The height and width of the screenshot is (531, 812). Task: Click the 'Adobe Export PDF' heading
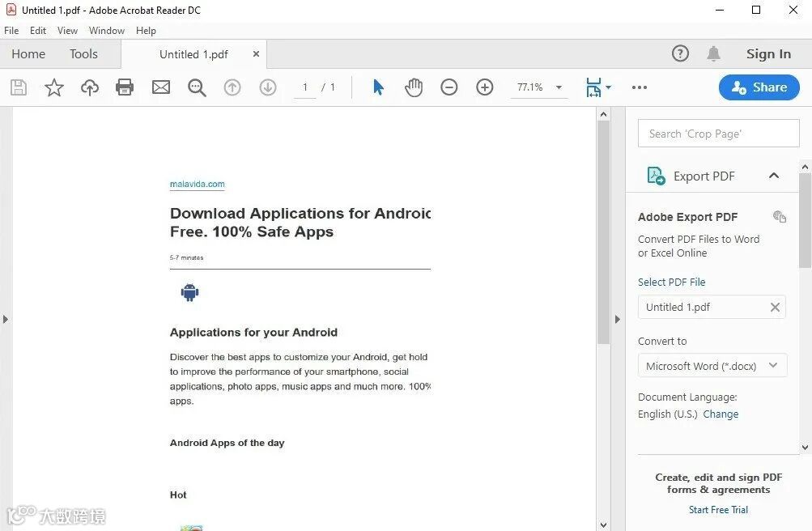[687, 217]
